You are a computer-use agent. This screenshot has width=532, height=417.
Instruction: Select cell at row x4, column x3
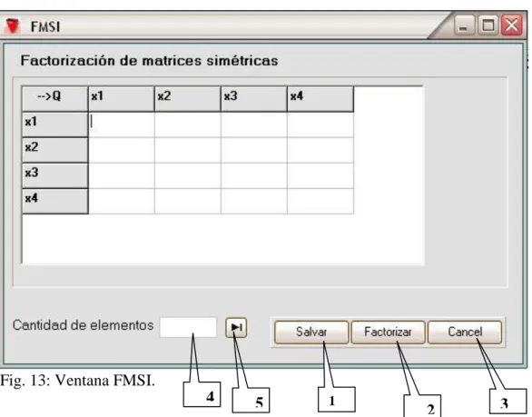[254, 201]
